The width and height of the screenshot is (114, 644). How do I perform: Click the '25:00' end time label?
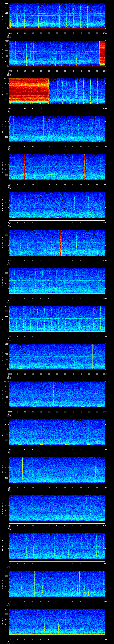(105, 336)
